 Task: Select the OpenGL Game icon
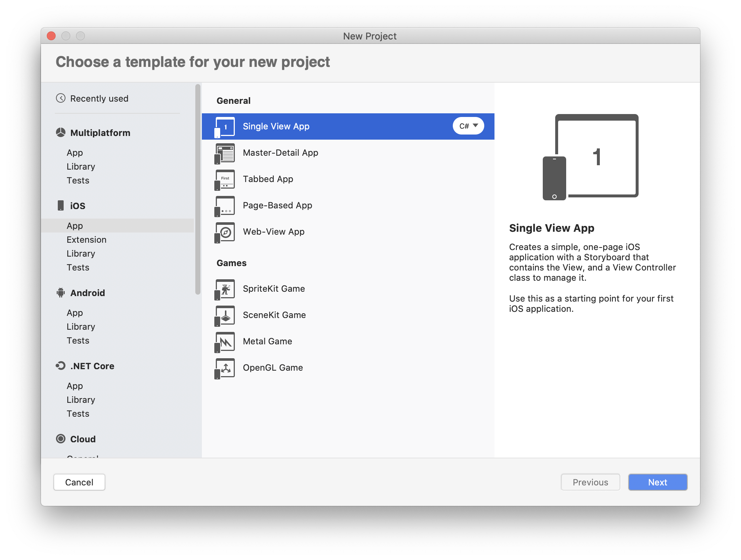pyautogui.click(x=225, y=367)
